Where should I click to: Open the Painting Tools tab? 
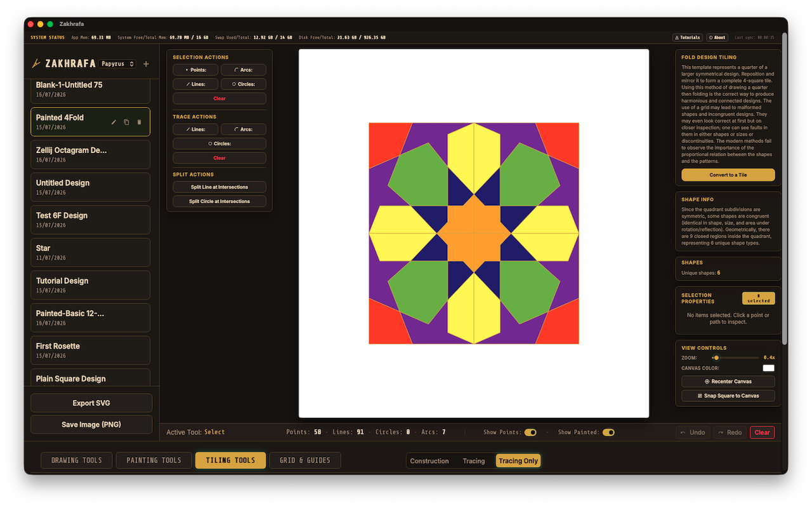click(x=154, y=460)
